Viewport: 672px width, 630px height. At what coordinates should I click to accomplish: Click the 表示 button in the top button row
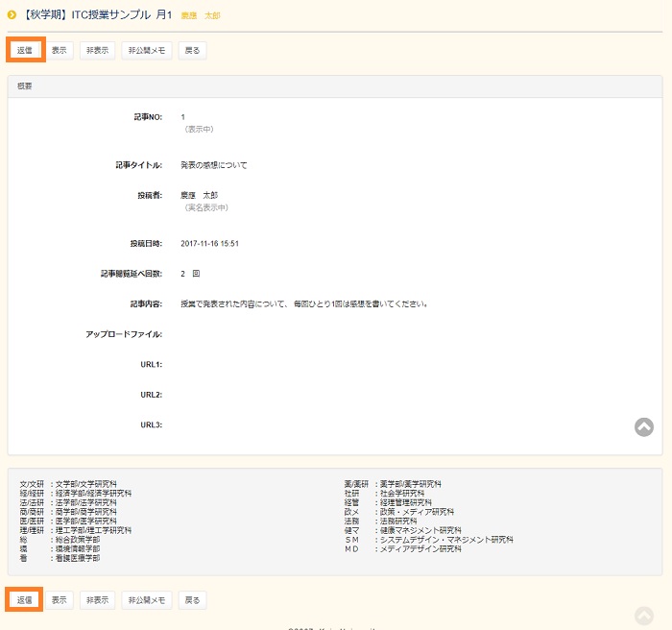[x=60, y=50]
